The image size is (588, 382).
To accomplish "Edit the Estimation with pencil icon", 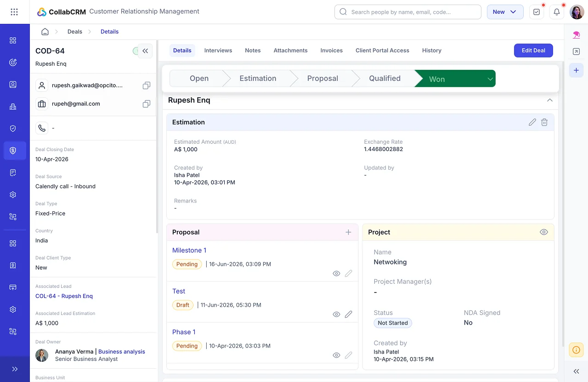I will click(x=532, y=122).
